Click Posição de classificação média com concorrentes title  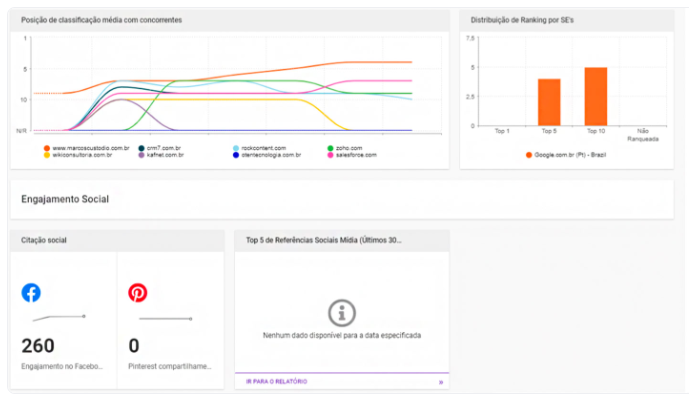pos(102,20)
